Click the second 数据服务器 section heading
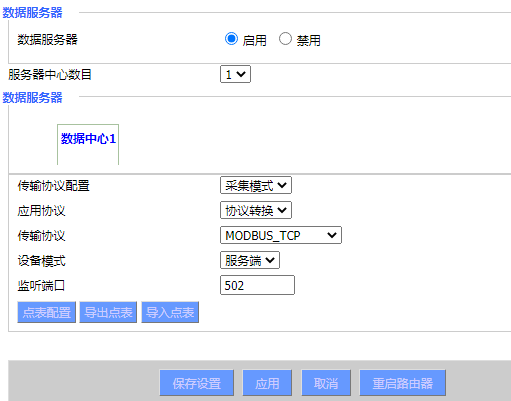511x401 pixels. coord(32,98)
